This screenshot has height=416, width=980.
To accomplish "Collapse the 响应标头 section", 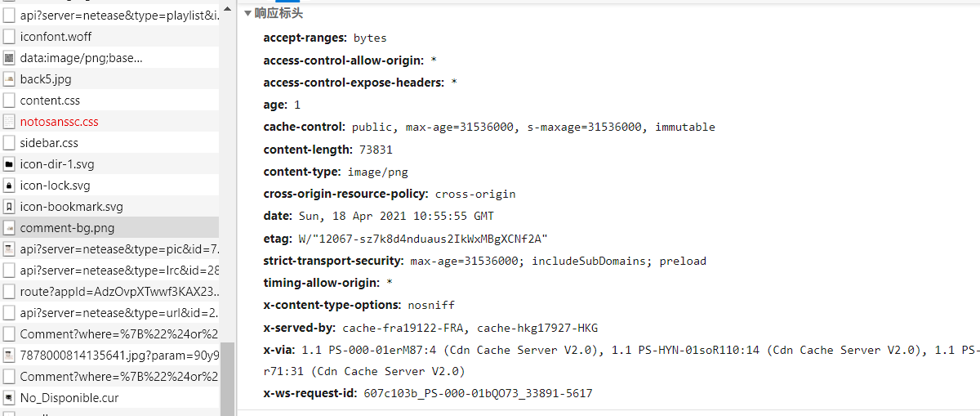I will (248, 14).
